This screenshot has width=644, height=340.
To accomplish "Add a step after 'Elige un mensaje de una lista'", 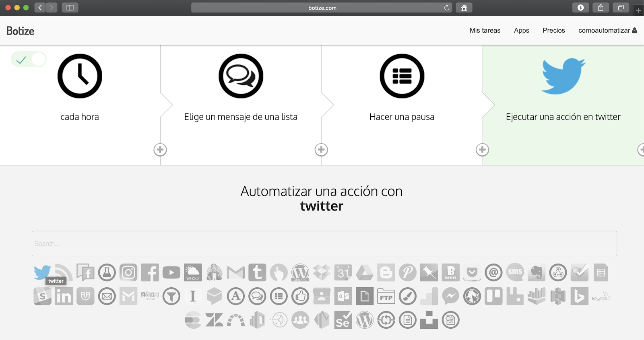I will click(321, 150).
